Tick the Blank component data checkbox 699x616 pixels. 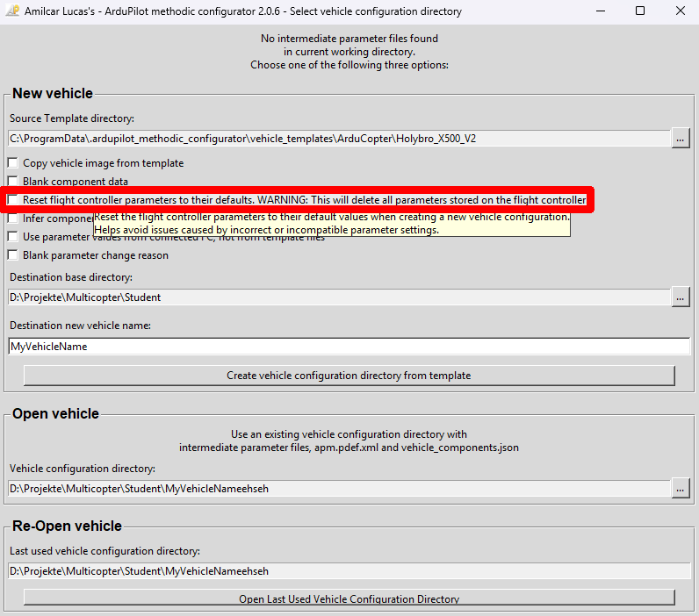[13, 182]
